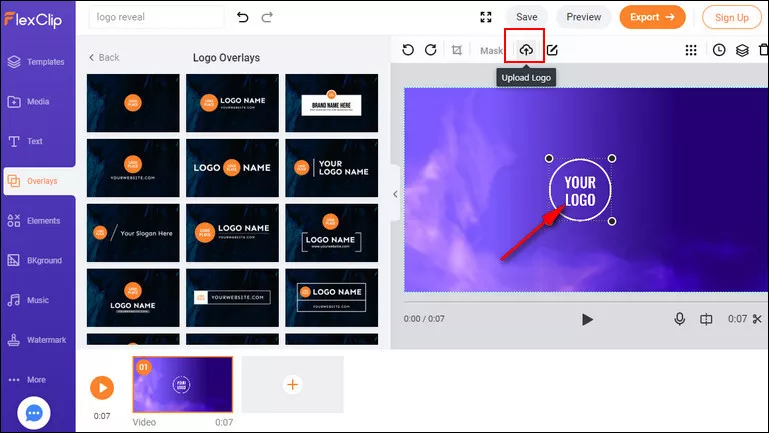Rotate logo counterclockwise icon

[x=408, y=50]
